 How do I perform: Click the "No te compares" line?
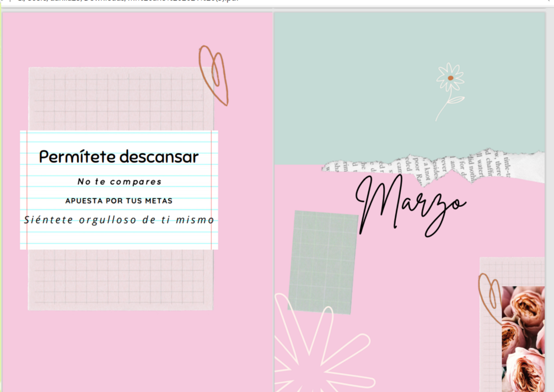[120, 182]
